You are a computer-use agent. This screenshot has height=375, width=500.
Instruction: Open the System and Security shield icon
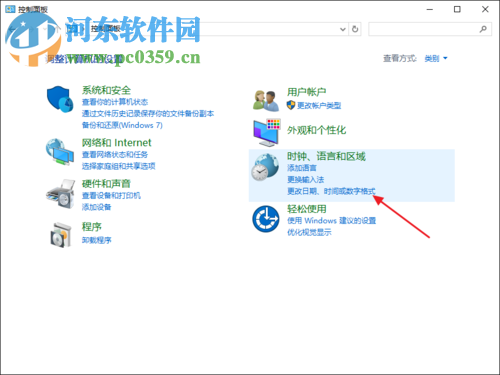[x=60, y=99]
